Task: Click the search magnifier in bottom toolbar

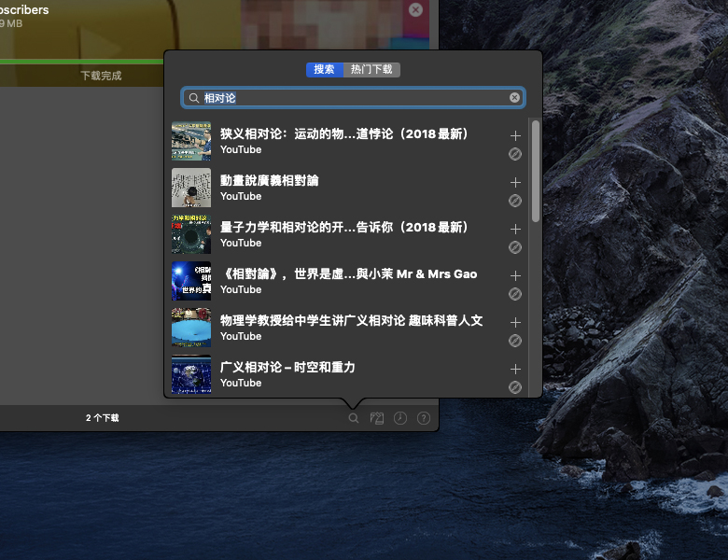Action: pyautogui.click(x=354, y=418)
